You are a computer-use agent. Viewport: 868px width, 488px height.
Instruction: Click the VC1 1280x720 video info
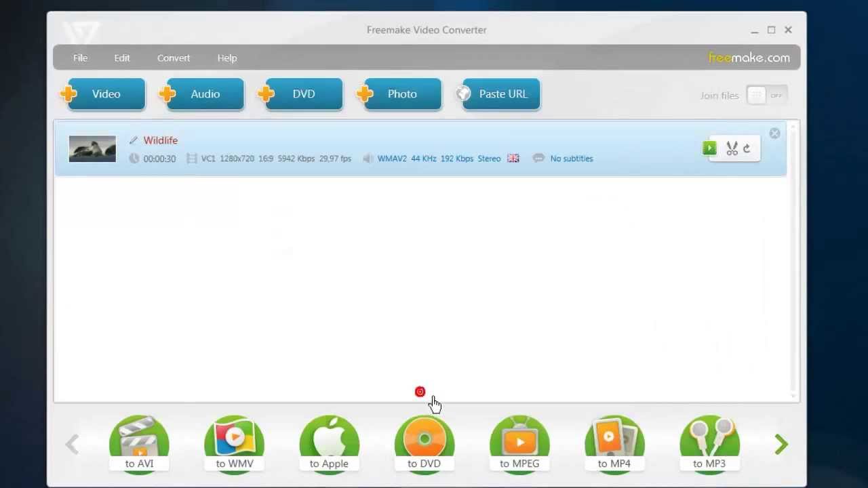[276, 159]
